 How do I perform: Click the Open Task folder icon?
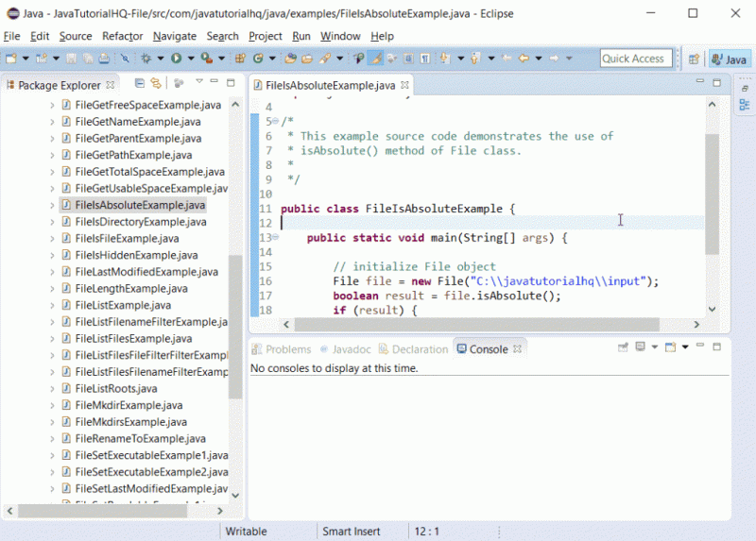pyautogui.click(x=307, y=59)
